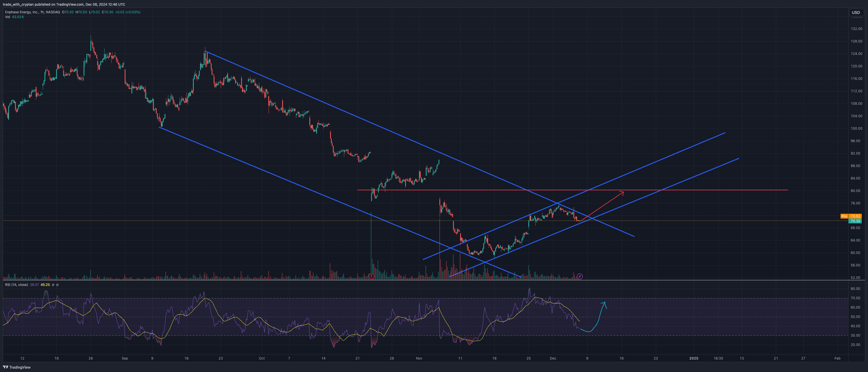868x372 pixels.
Task: Click the 132.00 price axis label
Action: (856, 29)
